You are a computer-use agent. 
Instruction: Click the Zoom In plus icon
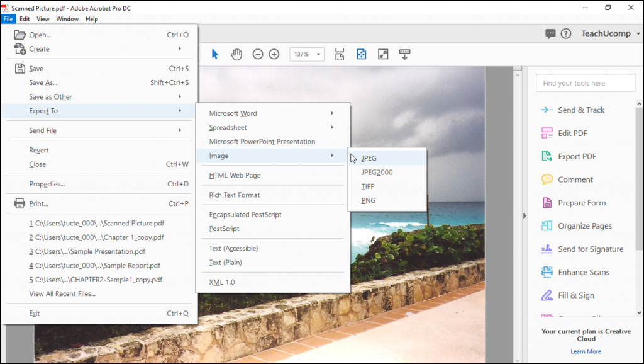(x=274, y=54)
